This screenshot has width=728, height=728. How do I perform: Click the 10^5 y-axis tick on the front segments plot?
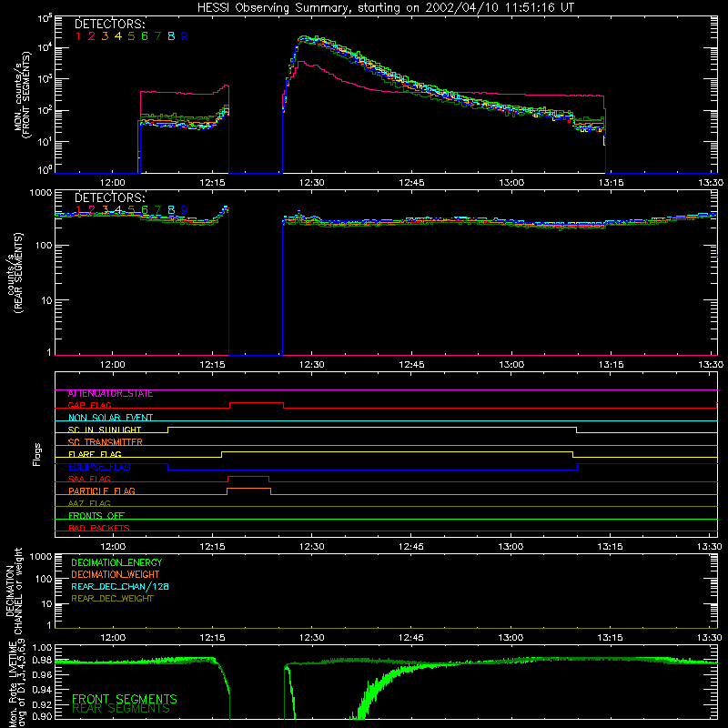pyautogui.click(x=45, y=18)
